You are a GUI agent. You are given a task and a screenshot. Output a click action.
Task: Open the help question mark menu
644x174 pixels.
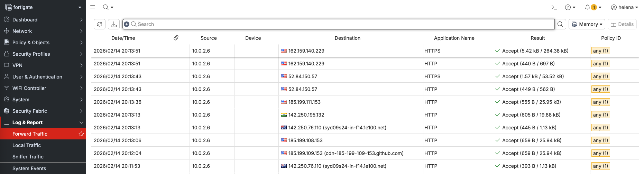(570, 7)
